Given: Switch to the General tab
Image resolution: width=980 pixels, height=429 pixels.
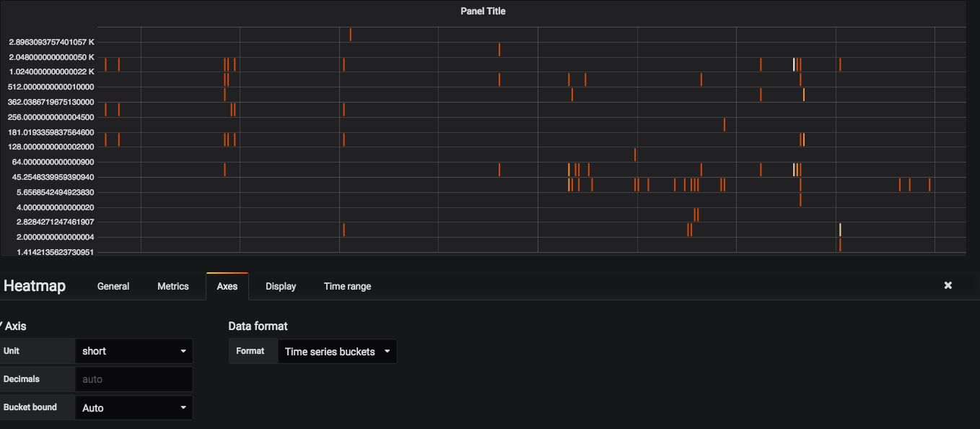Looking at the screenshot, I should 113,286.
